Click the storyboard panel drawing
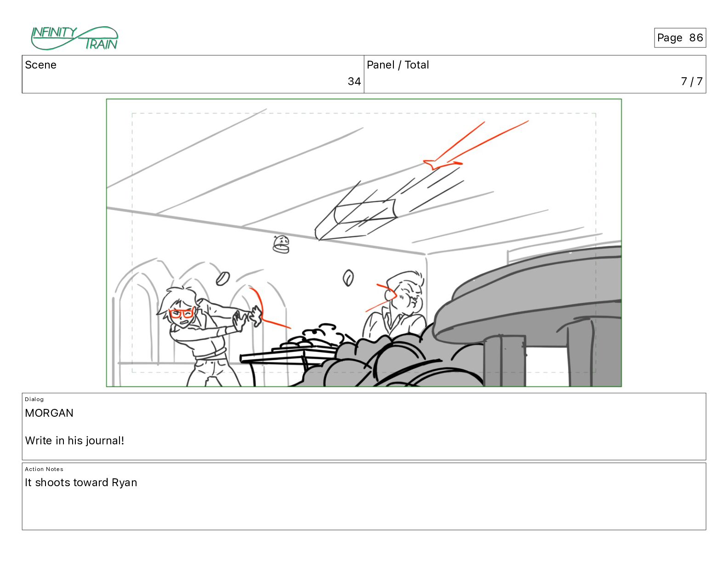 click(364, 243)
